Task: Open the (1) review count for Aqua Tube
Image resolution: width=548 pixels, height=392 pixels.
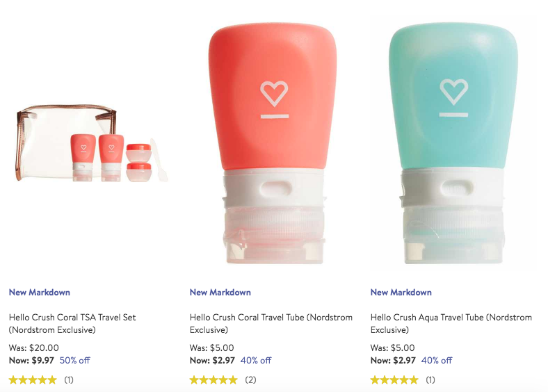Action: [x=430, y=379]
